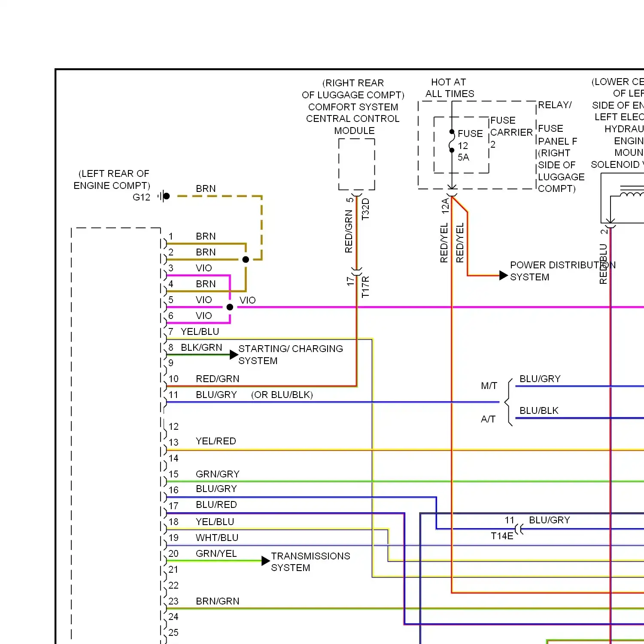This screenshot has width=644, height=644.
Task: Click the BRN label on the dashed ground wire
Action: [x=206, y=188]
